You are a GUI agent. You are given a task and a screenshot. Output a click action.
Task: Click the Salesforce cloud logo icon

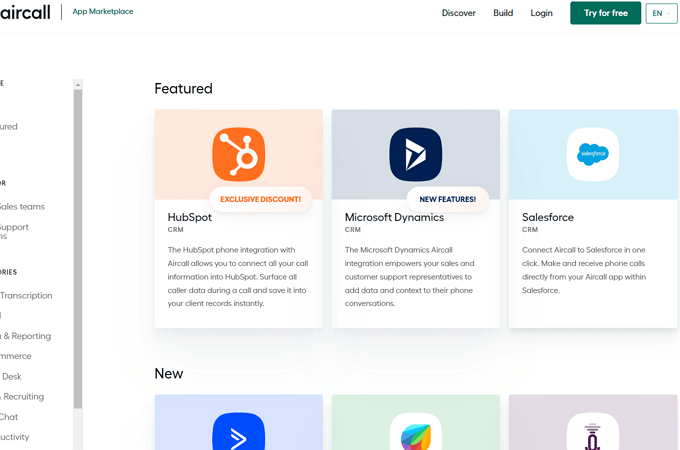(593, 154)
